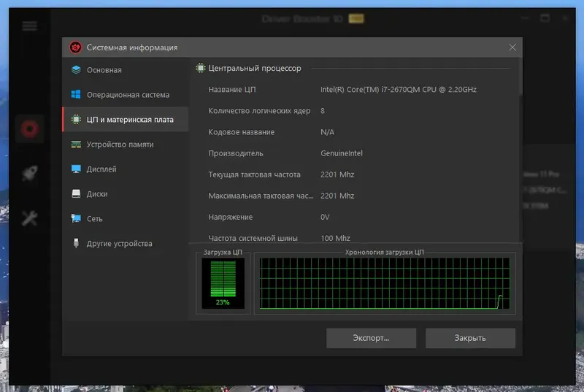Click the Windows logo icon in sidebar
The image size is (584, 392).
tap(76, 95)
